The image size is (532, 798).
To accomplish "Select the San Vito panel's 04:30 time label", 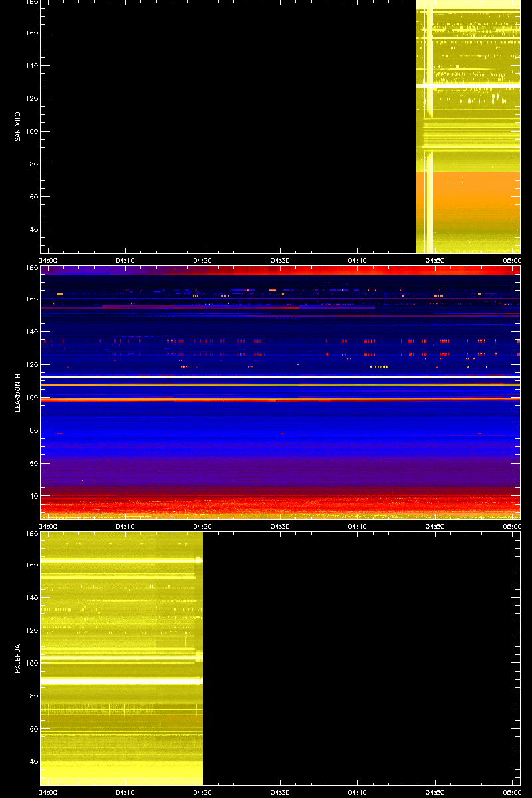I will 281,260.
